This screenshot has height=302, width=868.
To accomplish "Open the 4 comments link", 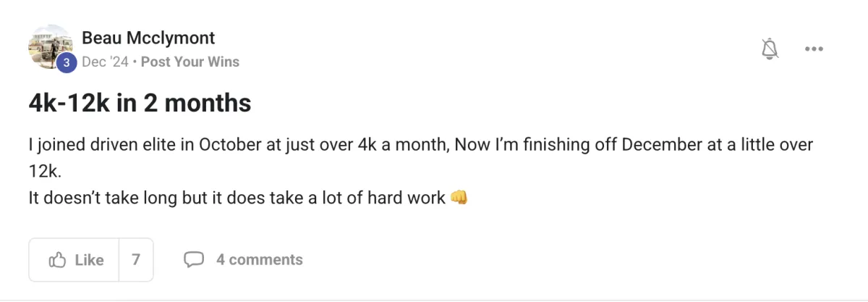I will click(x=259, y=259).
